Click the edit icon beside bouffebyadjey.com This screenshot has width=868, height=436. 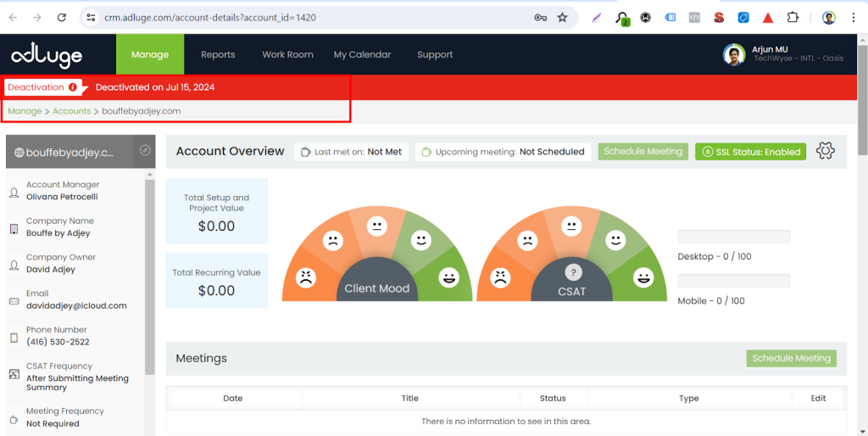click(x=145, y=150)
